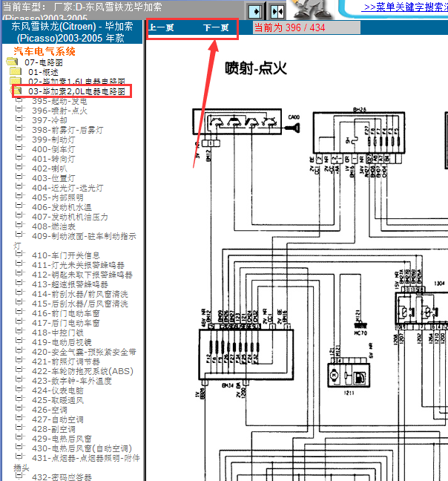Click document icon beside 418-中控门锁
Viewport: 448px width, 481px height.
click(19, 331)
